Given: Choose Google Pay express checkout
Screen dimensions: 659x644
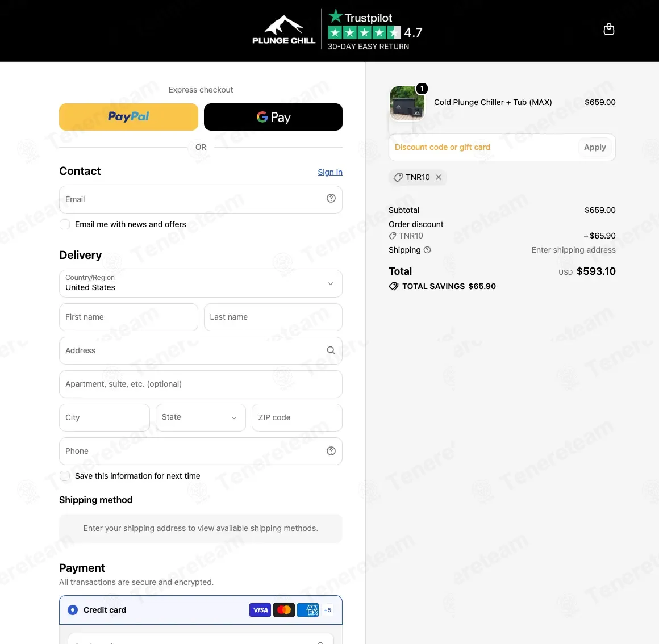Looking at the screenshot, I should 273,117.
